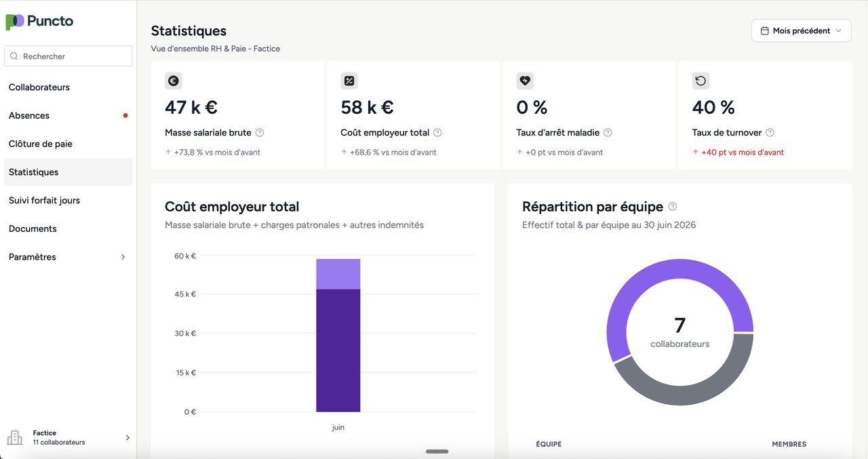The width and height of the screenshot is (868, 459).
Task: Click the calendar icon in period selector
Action: (x=765, y=31)
